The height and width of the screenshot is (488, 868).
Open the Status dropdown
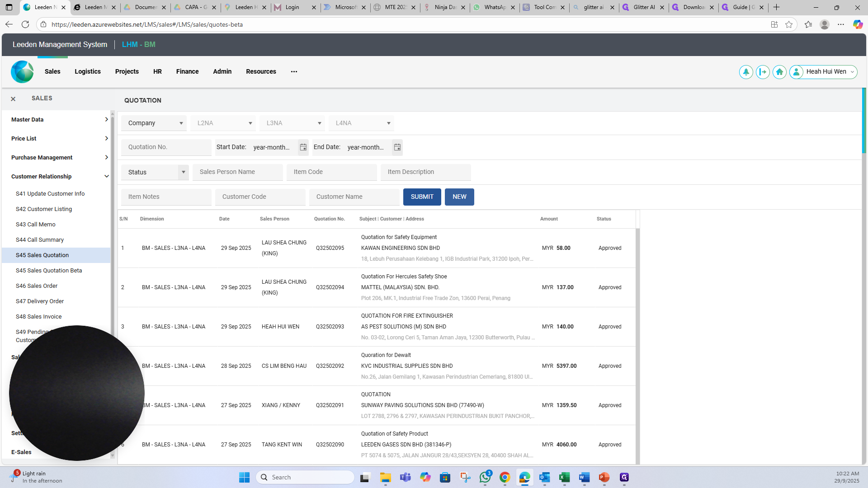[155, 172]
